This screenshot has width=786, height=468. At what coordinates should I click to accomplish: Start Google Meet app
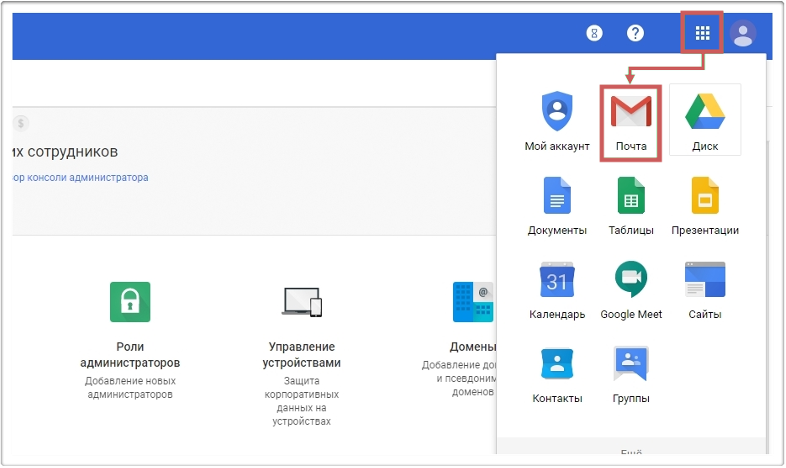tap(631, 289)
